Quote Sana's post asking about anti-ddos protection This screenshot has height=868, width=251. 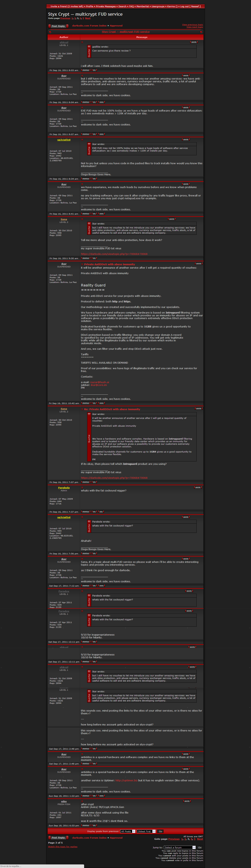point(172,219)
